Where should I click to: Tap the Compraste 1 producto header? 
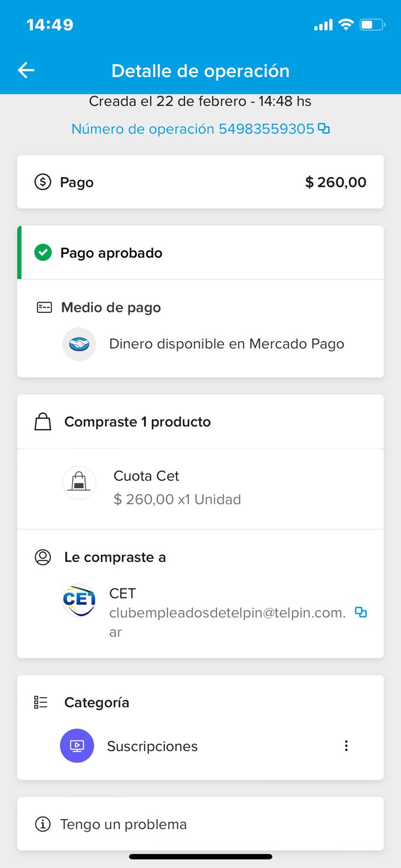click(x=137, y=422)
